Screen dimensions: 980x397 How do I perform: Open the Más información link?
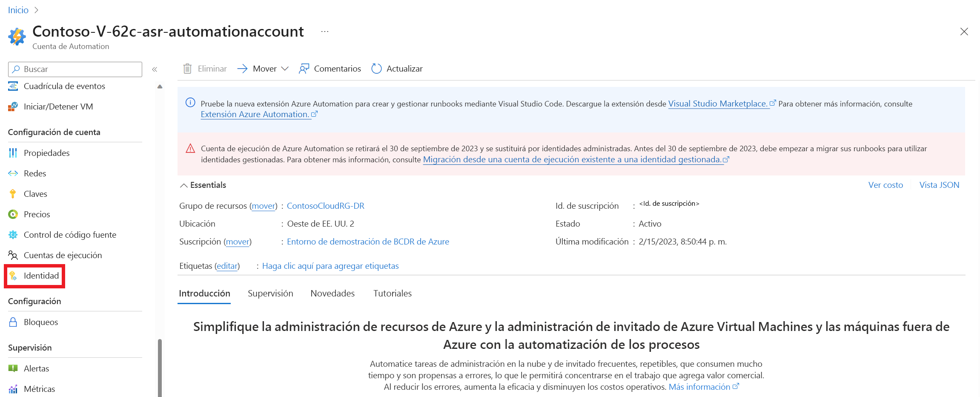pyautogui.click(x=704, y=387)
